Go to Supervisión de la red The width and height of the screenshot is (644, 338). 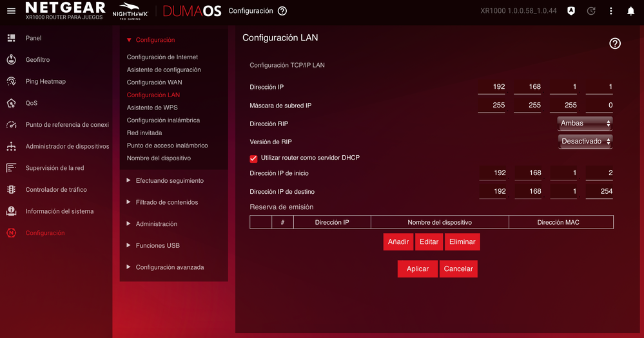[55, 168]
